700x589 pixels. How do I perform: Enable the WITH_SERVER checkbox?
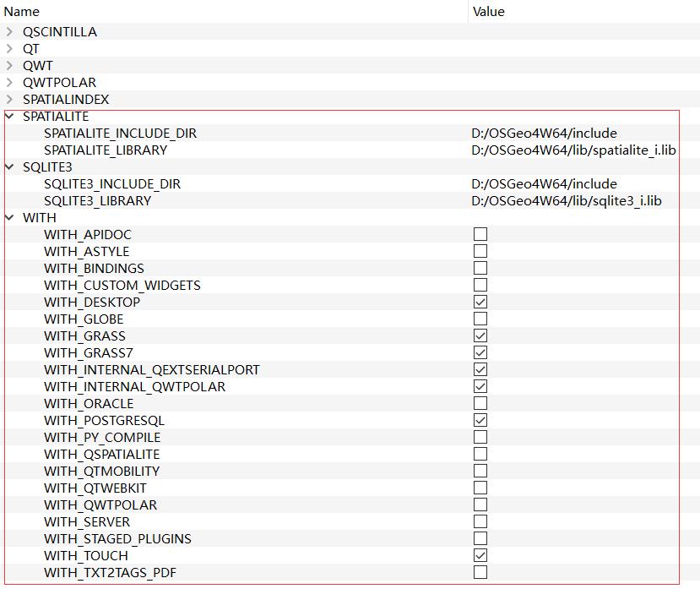(480, 521)
